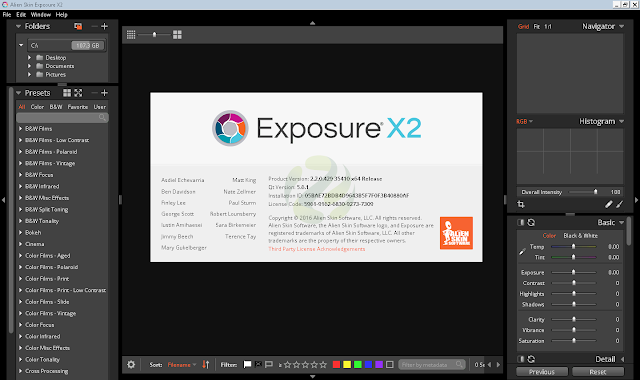The image size is (640, 380).
Task: Open settings gear in bottom toolbar
Action: (x=131, y=364)
